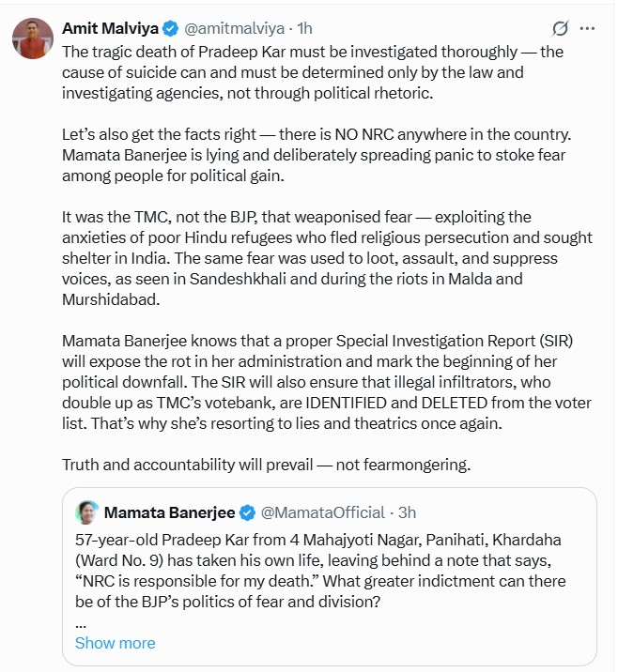Click the verified badge beside Mamata Banerjee
This screenshot has width=618, height=672.
coord(248,512)
